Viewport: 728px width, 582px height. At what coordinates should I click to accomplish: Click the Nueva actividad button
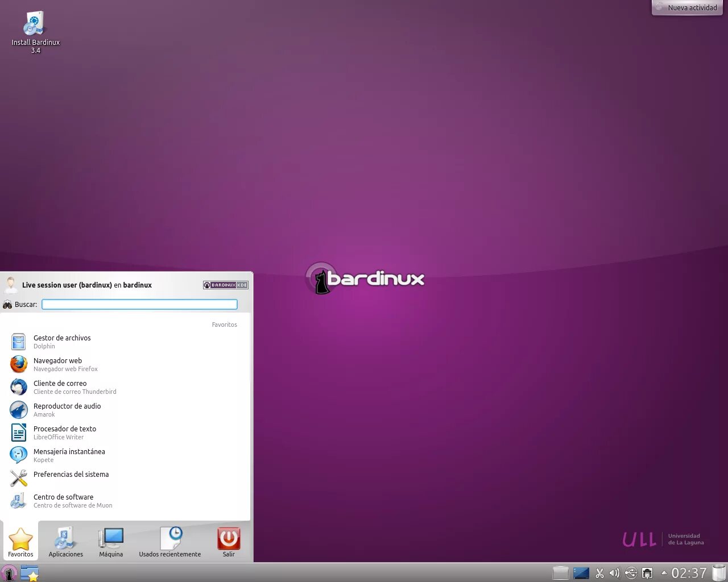coord(688,7)
